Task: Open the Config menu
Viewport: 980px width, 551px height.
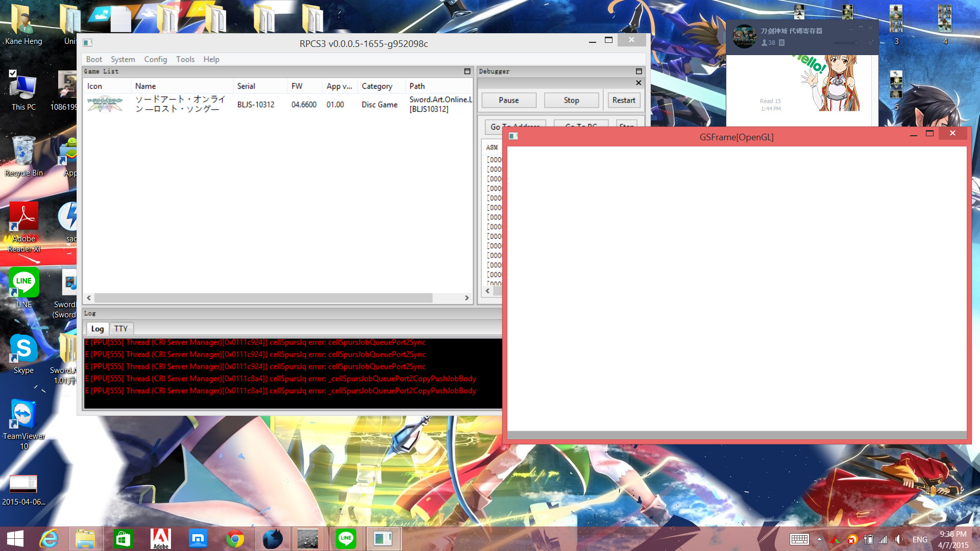Action: tap(155, 59)
